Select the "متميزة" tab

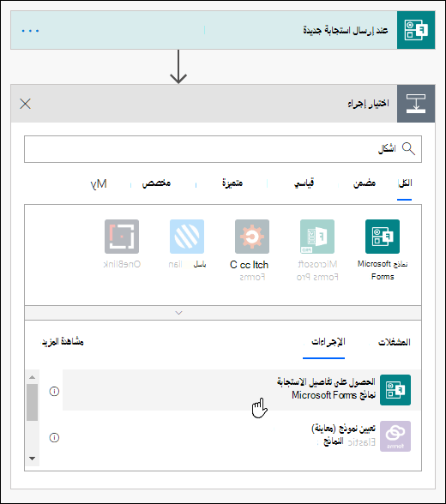[232, 183]
